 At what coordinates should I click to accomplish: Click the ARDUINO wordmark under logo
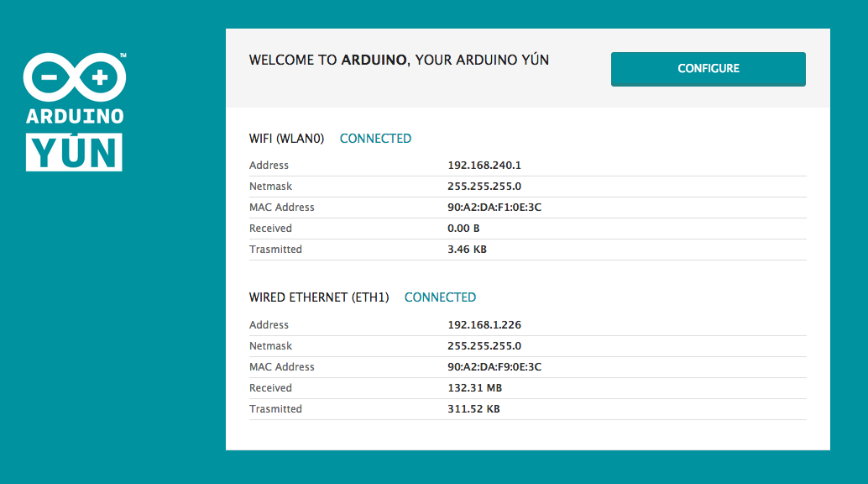pos(75,117)
